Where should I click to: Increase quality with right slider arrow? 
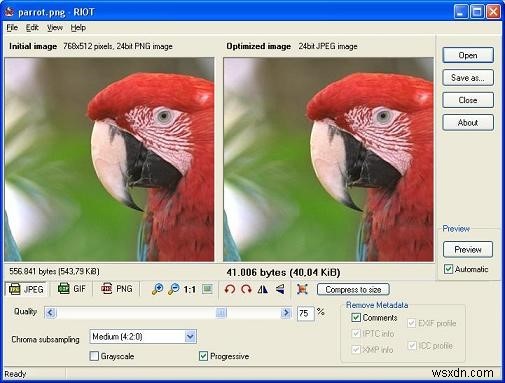pos(286,313)
